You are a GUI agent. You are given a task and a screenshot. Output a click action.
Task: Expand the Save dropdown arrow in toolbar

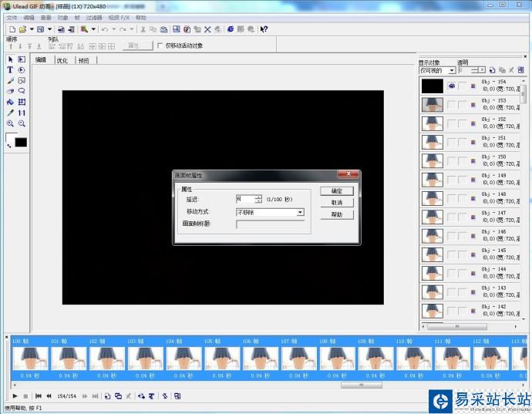[x=49, y=29]
